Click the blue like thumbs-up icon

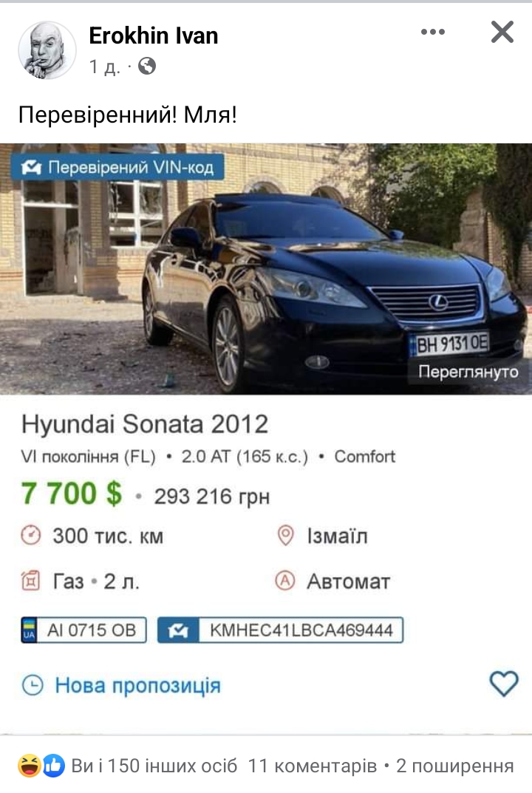(54, 766)
